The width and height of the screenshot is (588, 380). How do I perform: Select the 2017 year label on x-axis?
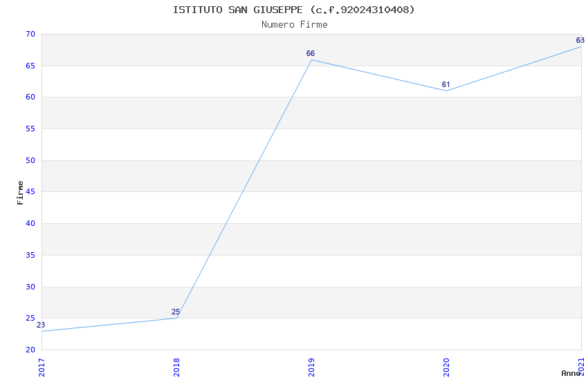point(42,368)
